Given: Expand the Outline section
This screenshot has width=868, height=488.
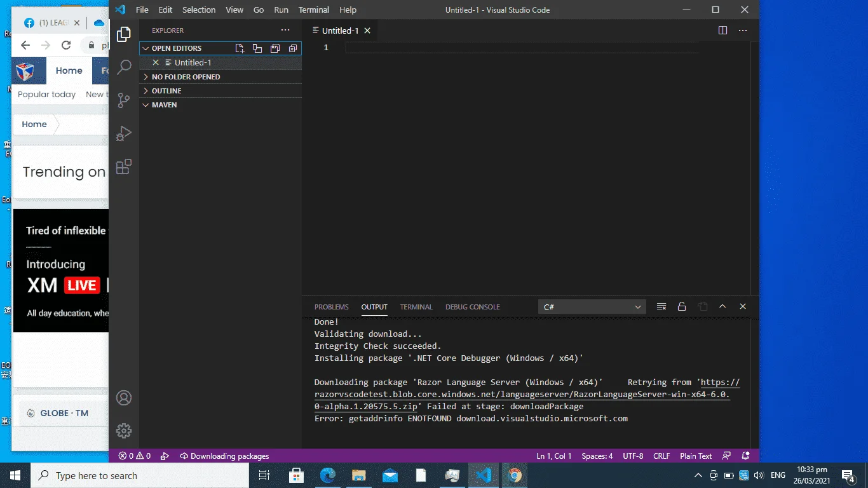Looking at the screenshot, I should (220, 91).
